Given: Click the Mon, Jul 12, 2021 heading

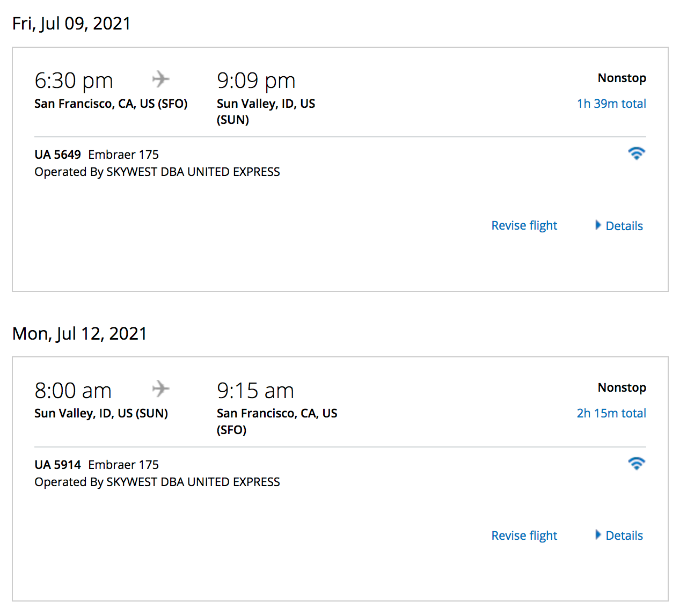Looking at the screenshot, I should 79,334.
